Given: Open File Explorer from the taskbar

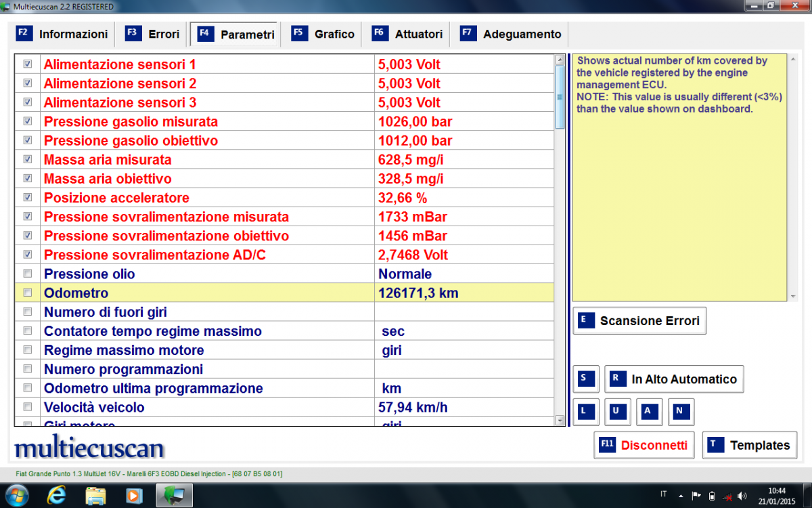Looking at the screenshot, I should pos(95,495).
